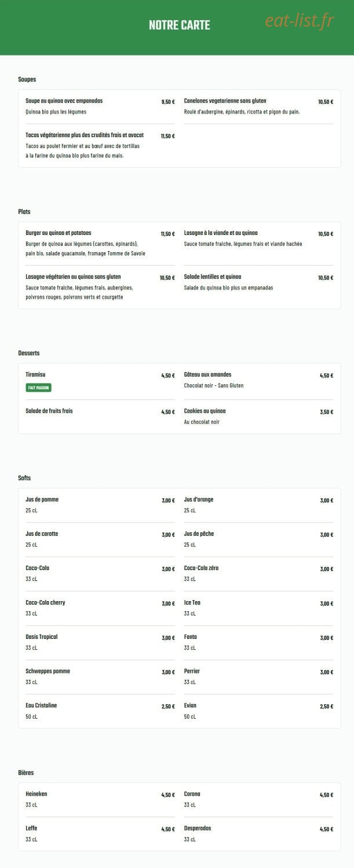
Task: Click the Eau Cristaline price 2,50 €
Action: click(168, 707)
